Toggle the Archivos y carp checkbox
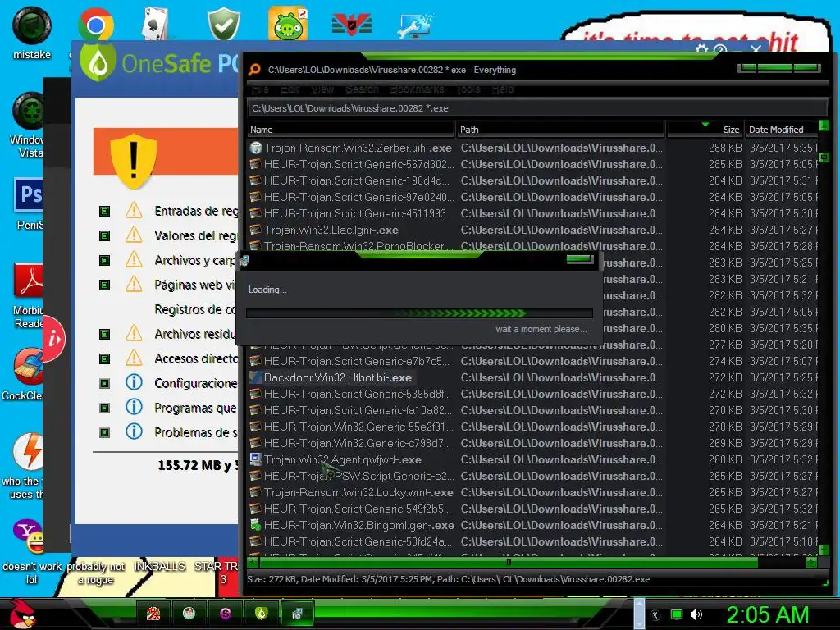The width and height of the screenshot is (840, 630). pyautogui.click(x=104, y=260)
